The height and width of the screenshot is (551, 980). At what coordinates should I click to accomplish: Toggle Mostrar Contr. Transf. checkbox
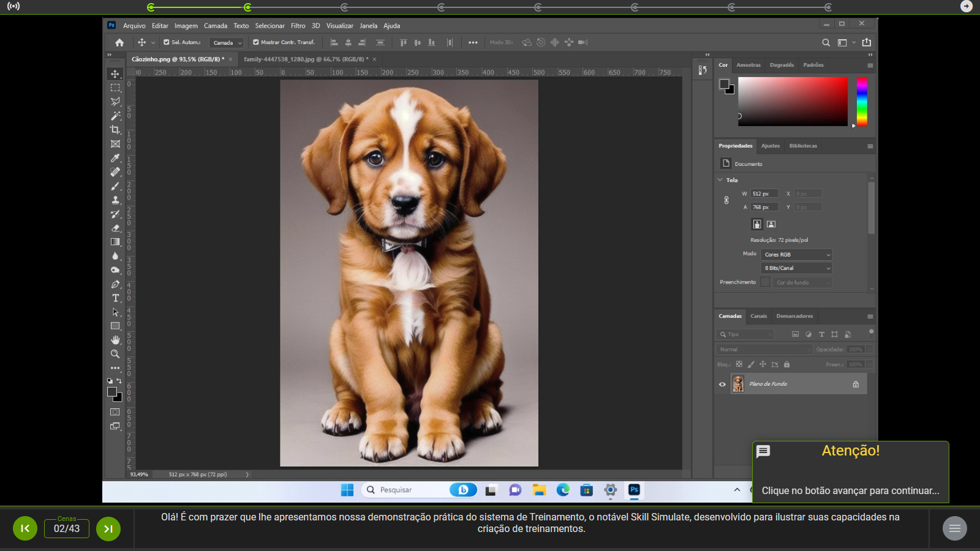[x=256, y=42]
